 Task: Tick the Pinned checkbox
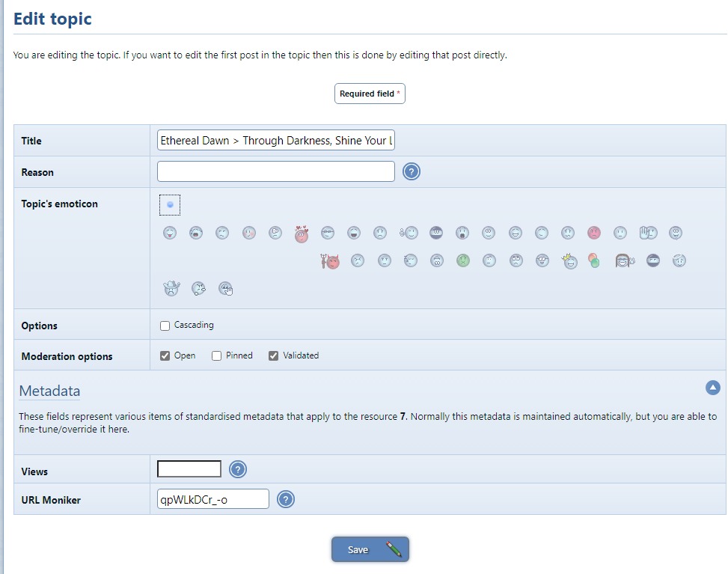click(217, 356)
